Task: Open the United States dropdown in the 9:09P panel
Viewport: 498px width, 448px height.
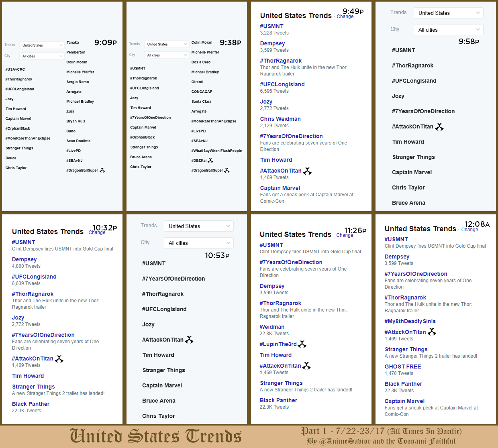Action: tap(42, 45)
